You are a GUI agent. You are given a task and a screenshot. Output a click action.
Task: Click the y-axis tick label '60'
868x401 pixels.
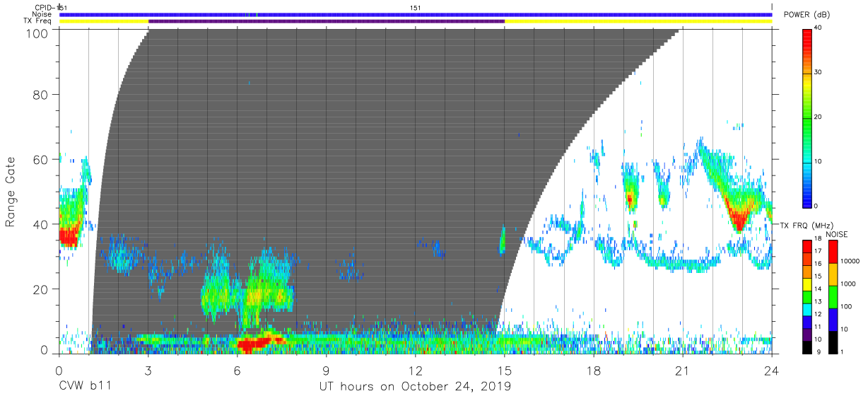point(42,159)
